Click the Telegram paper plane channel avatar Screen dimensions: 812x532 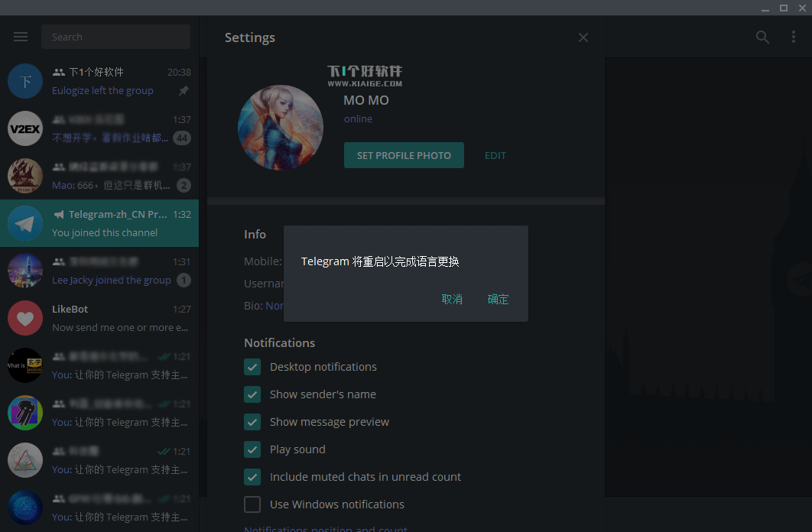[x=25, y=223]
